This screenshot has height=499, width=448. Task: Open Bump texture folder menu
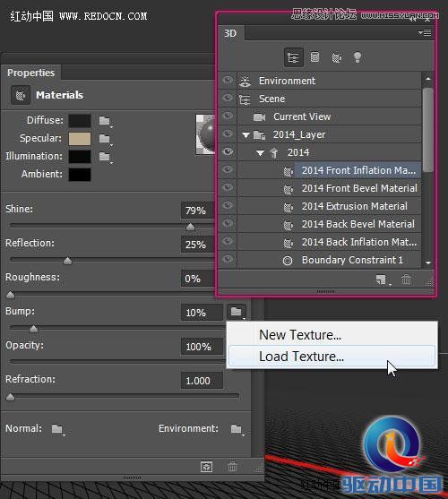(237, 312)
